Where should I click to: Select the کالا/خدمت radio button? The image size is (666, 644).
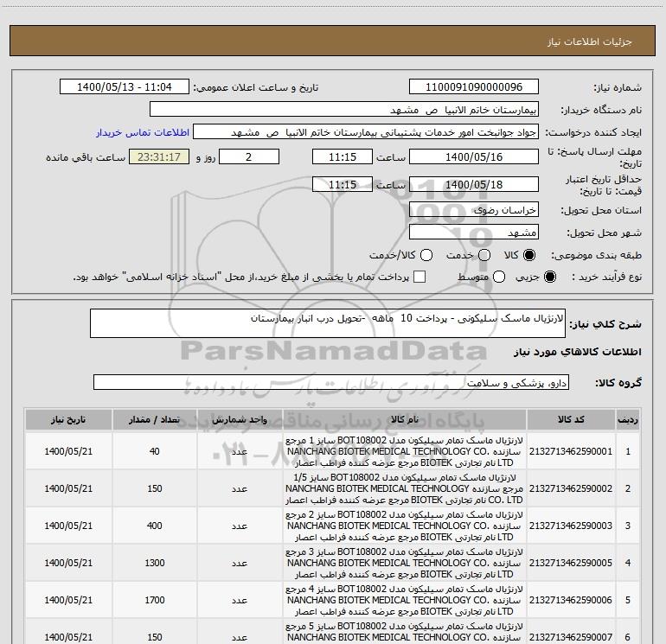click(x=426, y=255)
